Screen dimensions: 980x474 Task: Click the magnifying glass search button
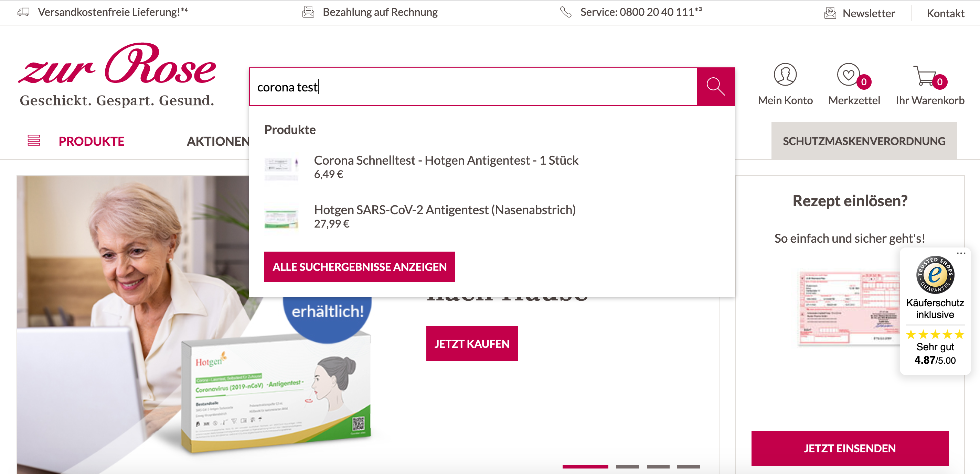(715, 87)
